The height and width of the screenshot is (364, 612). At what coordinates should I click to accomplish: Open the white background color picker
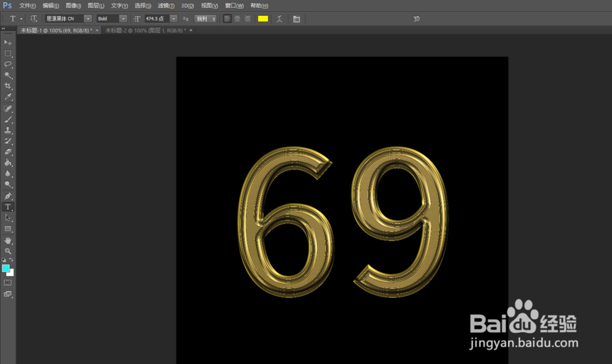(x=11, y=273)
